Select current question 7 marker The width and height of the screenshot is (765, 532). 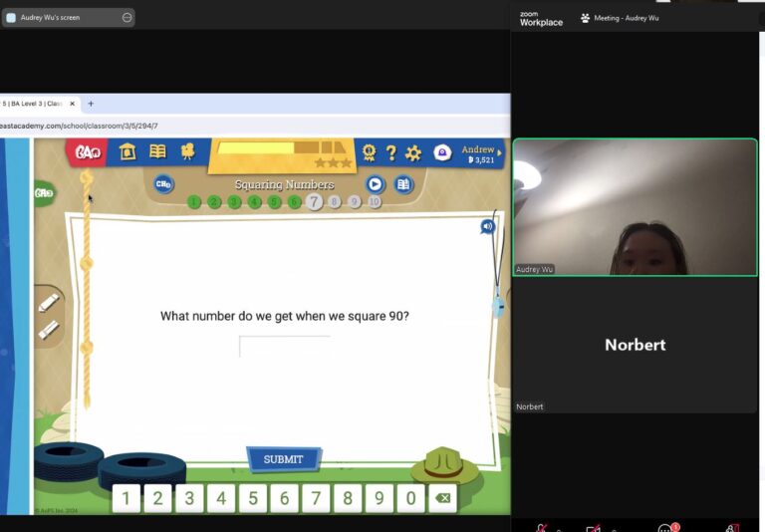click(314, 201)
